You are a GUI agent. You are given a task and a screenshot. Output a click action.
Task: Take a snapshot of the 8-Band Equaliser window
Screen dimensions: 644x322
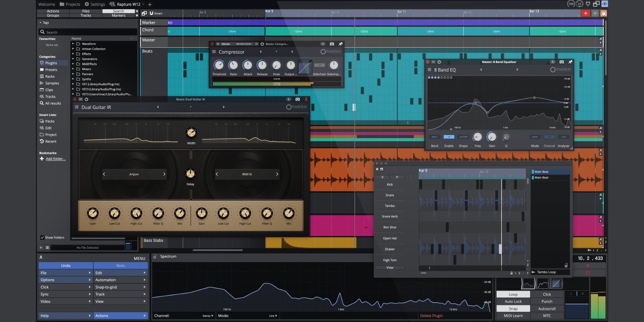561,62
